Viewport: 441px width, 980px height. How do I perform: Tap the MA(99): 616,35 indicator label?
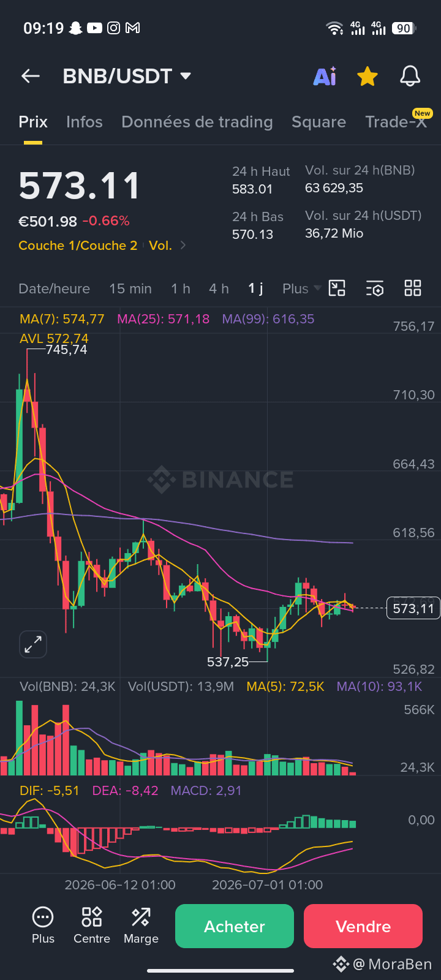tap(268, 319)
